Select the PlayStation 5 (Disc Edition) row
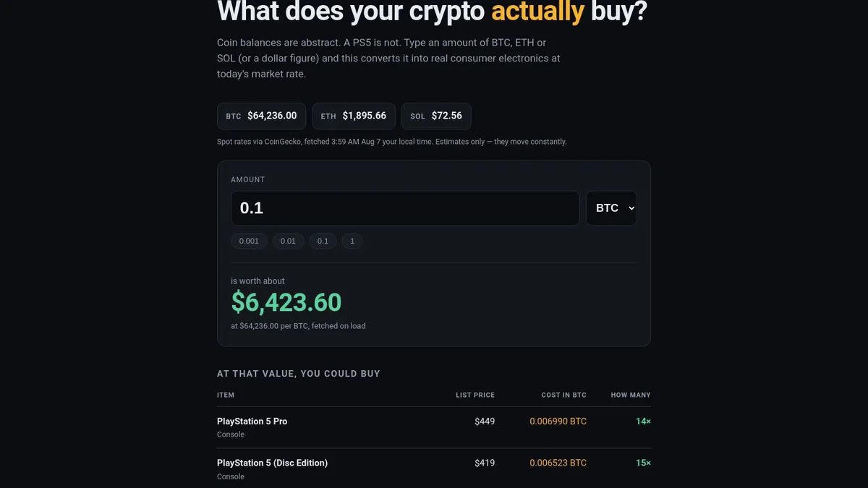The height and width of the screenshot is (488, 868). [434, 468]
